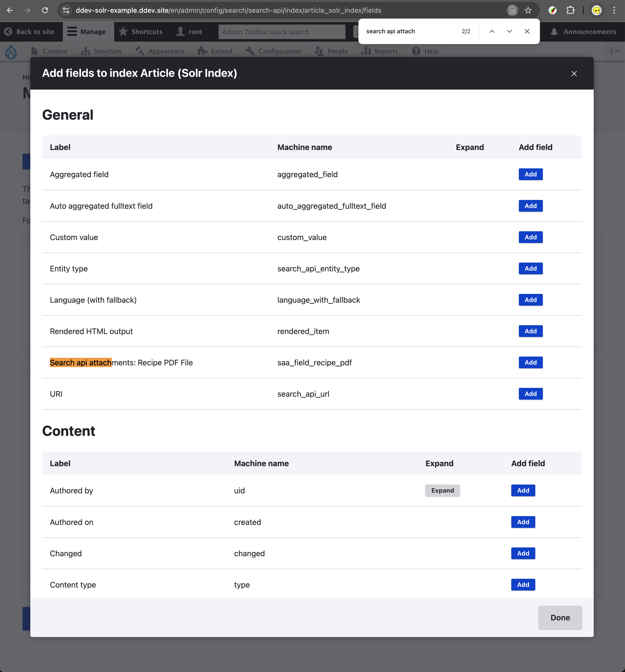
Task: Go to previous find-in-page match
Action: point(492,31)
